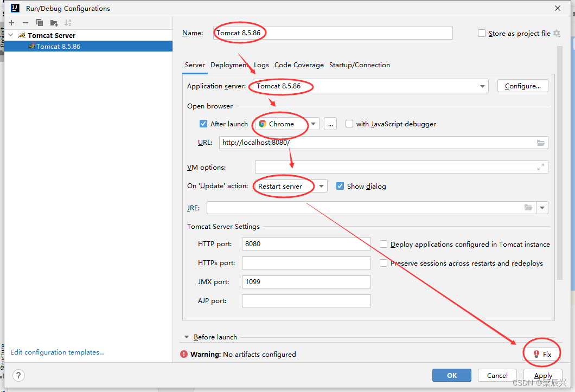The width and height of the screenshot is (575, 392).
Task: Open the Chrome browser dropdown
Action: 313,124
